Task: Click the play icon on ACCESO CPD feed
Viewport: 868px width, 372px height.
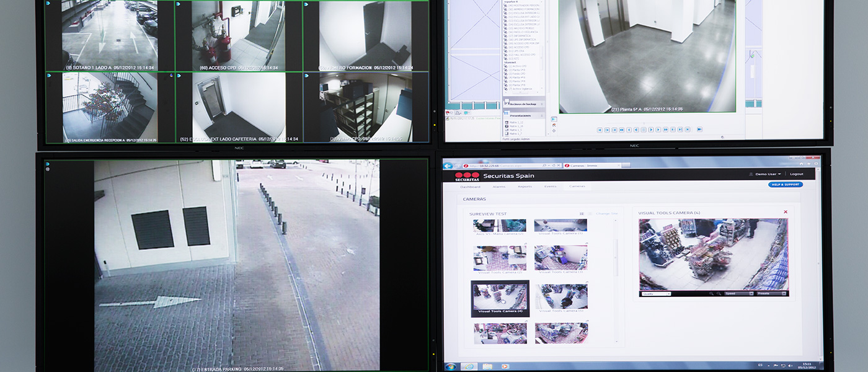Action: click(x=178, y=4)
